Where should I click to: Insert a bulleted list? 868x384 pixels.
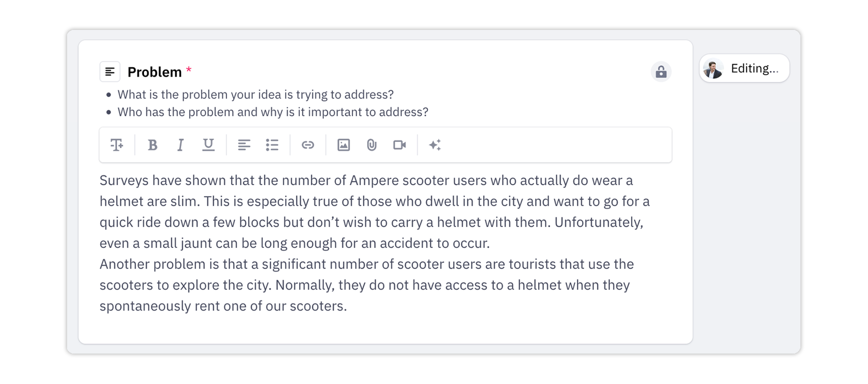point(272,145)
